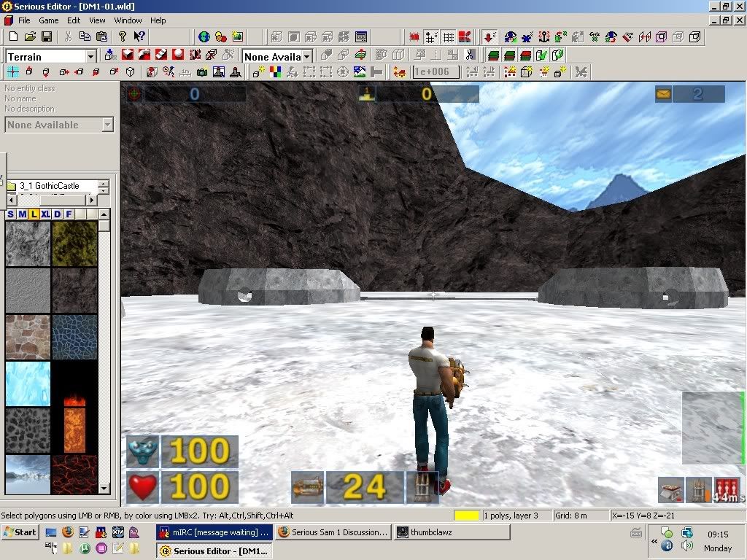This screenshot has height=560, width=747.
Task: Click the purple nested cube icon
Action: pos(661,36)
